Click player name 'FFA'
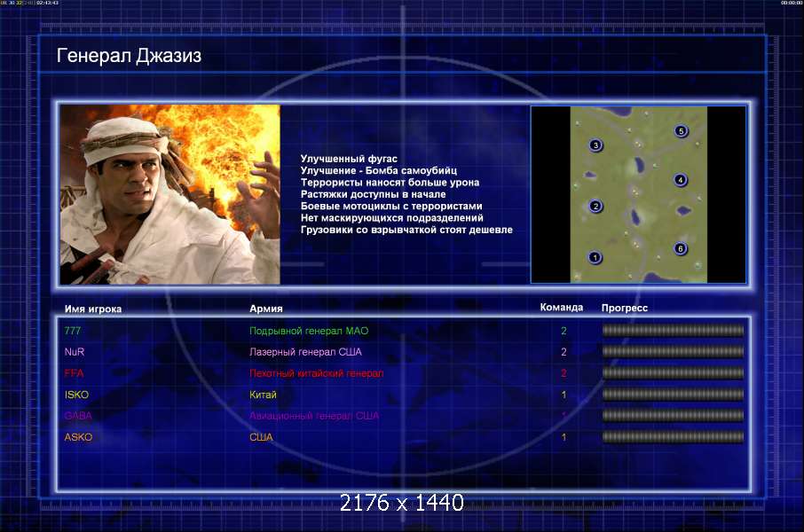 tap(74, 373)
